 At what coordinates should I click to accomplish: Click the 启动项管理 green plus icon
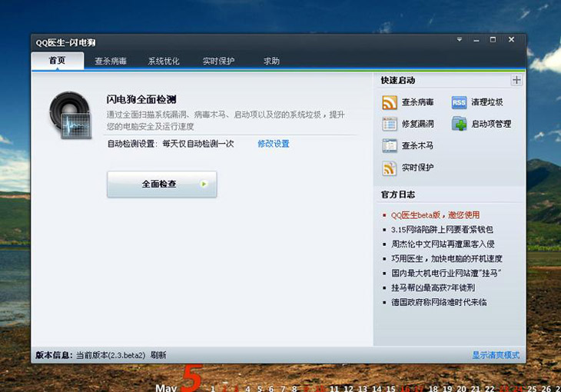pyautogui.click(x=459, y=124)
